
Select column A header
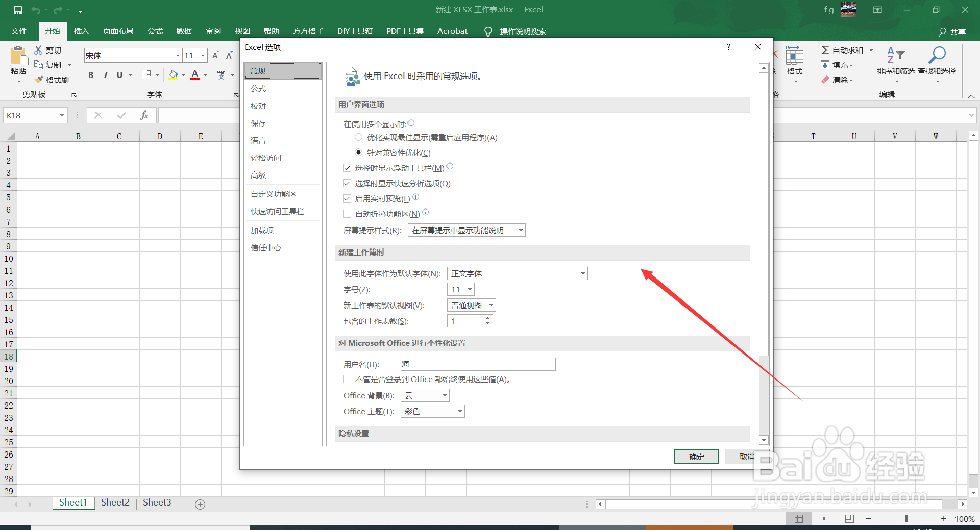[37, 136]
